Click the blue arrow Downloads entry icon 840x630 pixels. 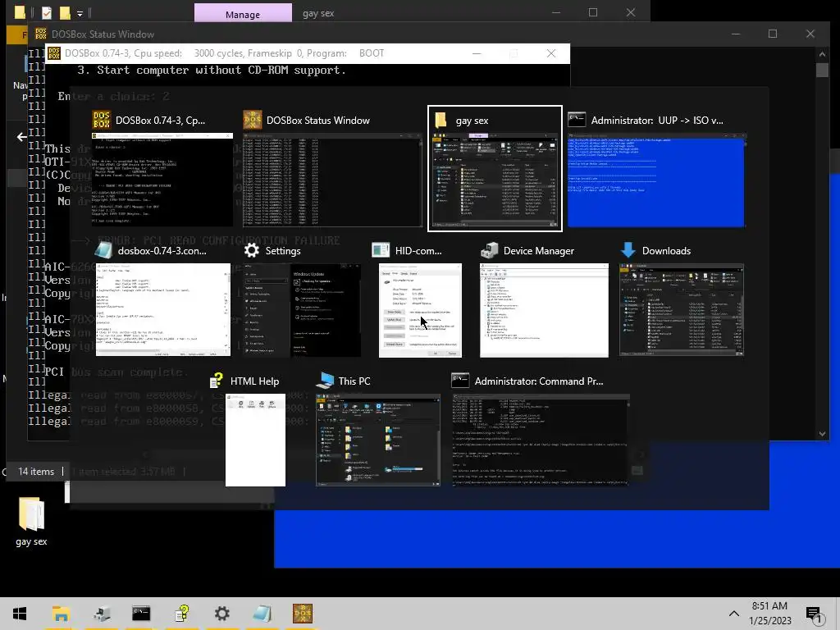pyautogui.click(x=628, y=250)
